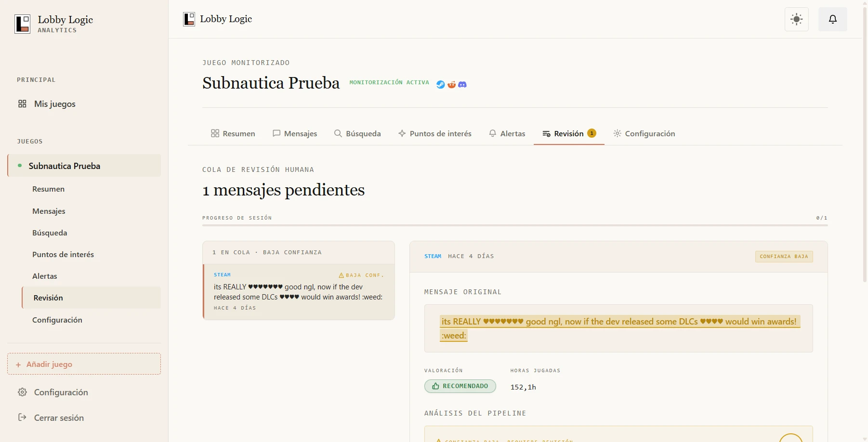The image size is (868, 442).
Task: Open Revisión in the sidebar submenu
Action: point(92,298)
